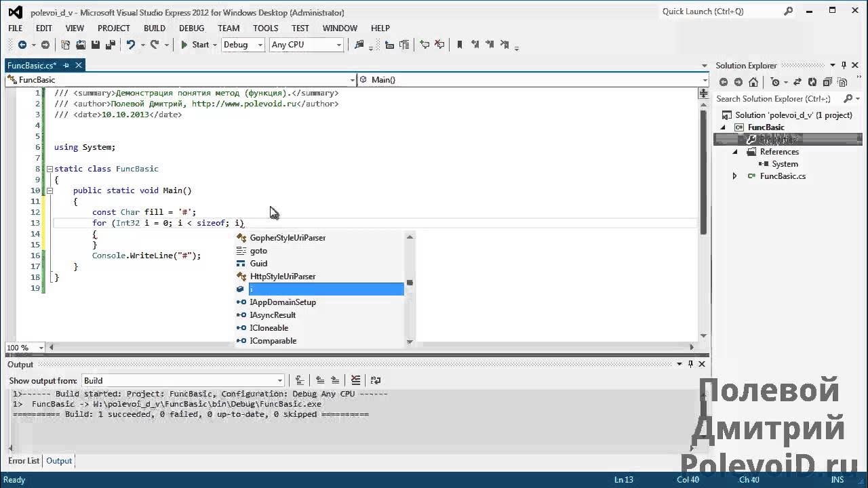This screenshot has width=868, height=488.
Task: Close the FuncBasic.cs tab
Action: coord(79,66)
